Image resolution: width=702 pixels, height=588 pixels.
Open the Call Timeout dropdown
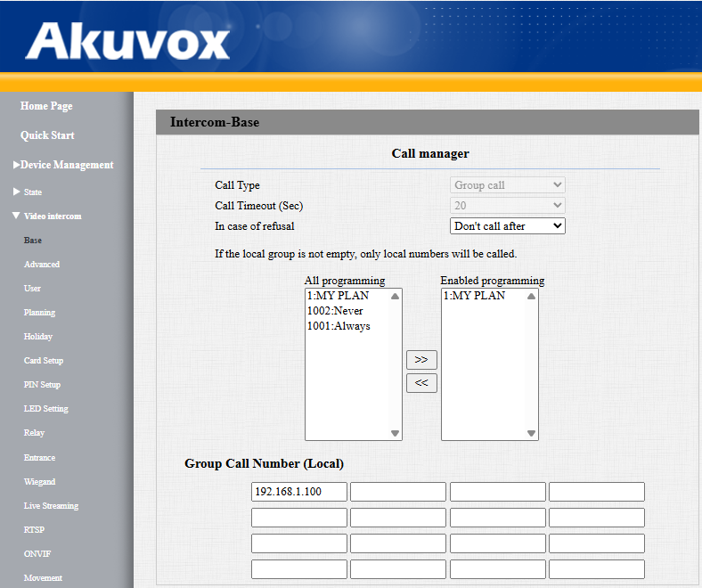[507, 206]
